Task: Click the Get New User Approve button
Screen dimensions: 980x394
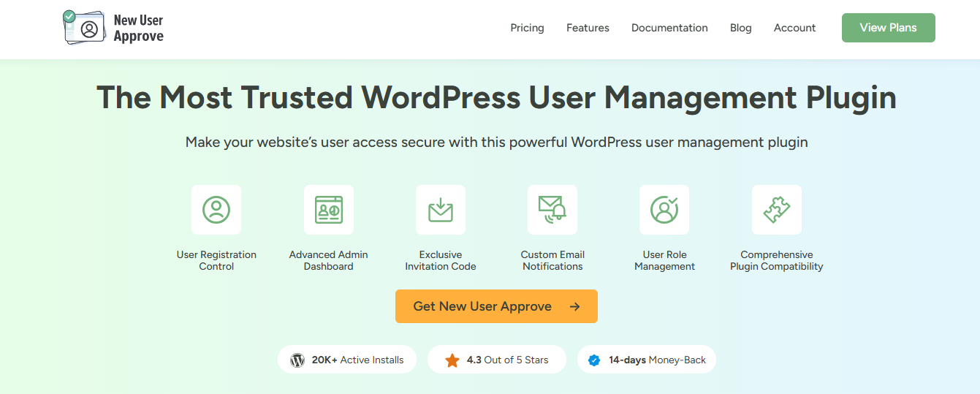Action: (496, 306)
